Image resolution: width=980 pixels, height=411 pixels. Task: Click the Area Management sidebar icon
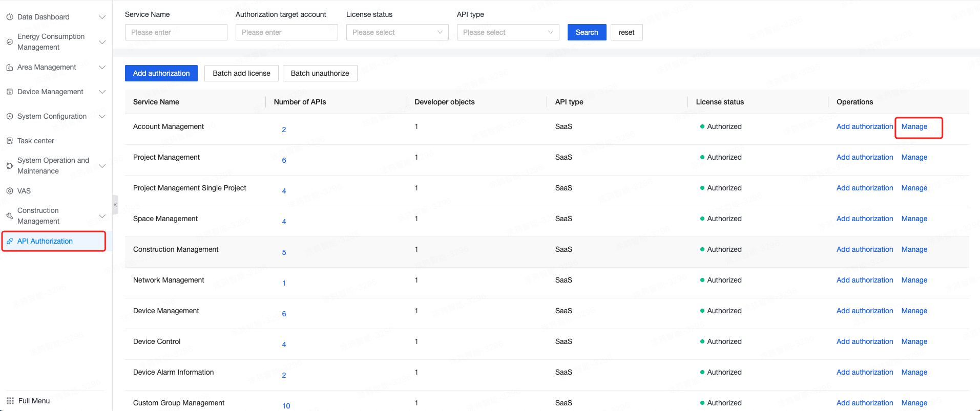(10, 67)
